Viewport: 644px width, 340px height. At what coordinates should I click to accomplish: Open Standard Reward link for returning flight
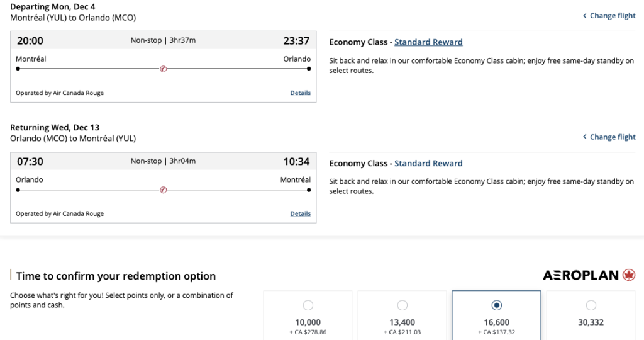(x=428, y=163)
